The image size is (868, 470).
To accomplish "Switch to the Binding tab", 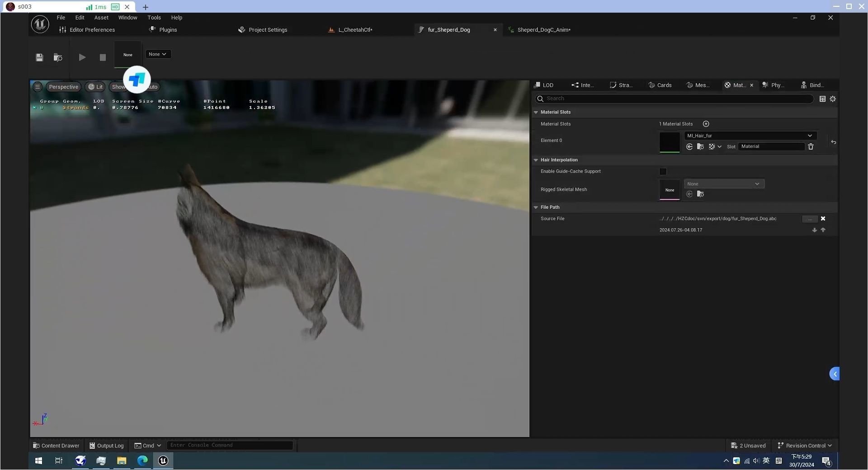I will point(812,85).
